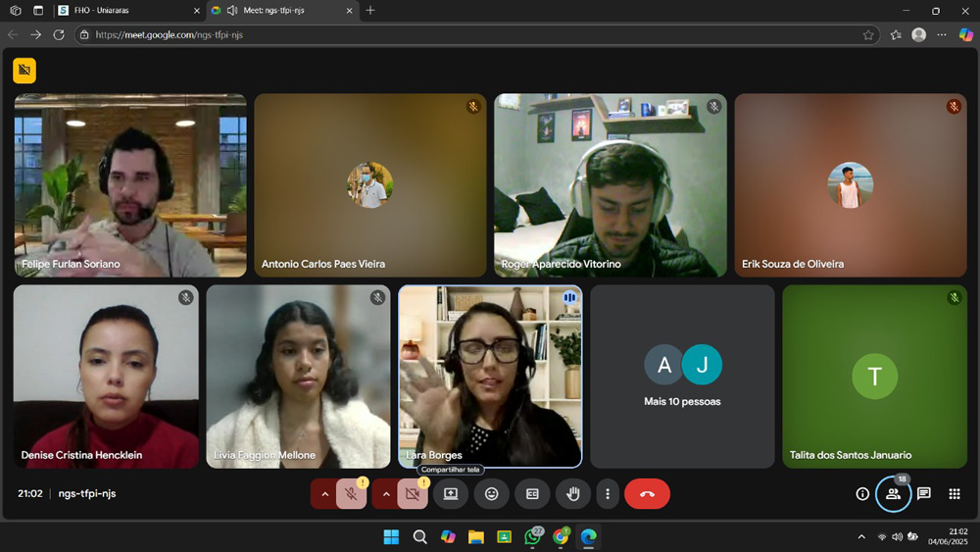Open browser favorites list icon
Screen dimensions: 980x552
pyautogui.click(x=896, y=35)
